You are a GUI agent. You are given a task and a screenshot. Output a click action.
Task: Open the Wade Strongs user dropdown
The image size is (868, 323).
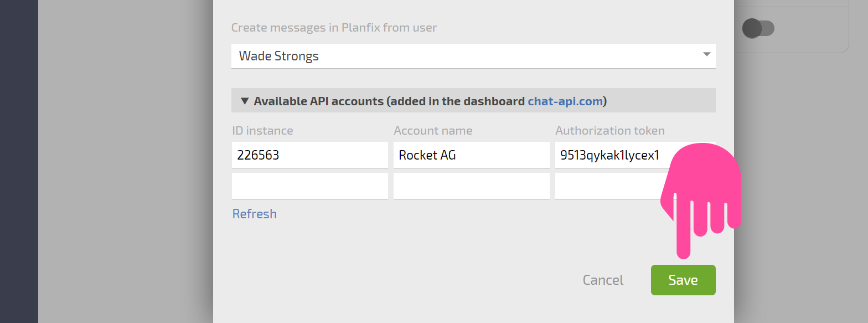click(473, 56)
